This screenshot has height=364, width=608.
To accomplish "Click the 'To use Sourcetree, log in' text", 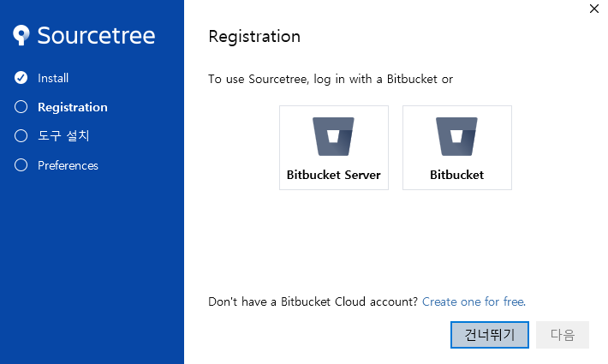I will click(x=331, y=79).
